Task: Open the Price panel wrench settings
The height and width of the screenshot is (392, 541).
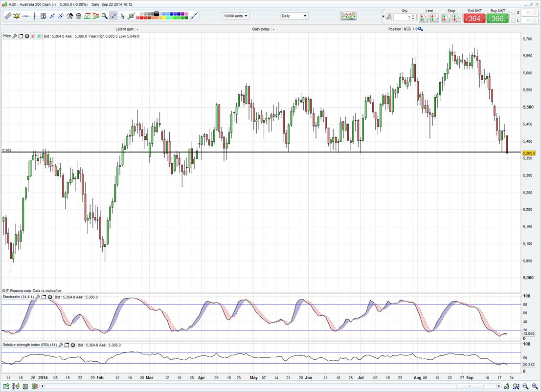Action: point(15,36)
